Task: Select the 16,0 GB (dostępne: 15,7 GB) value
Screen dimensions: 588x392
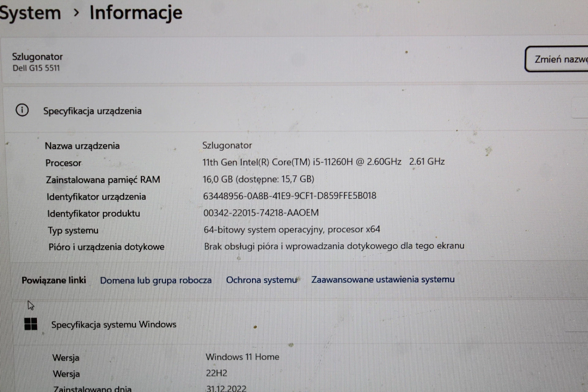Action: (x=258, y=179)
